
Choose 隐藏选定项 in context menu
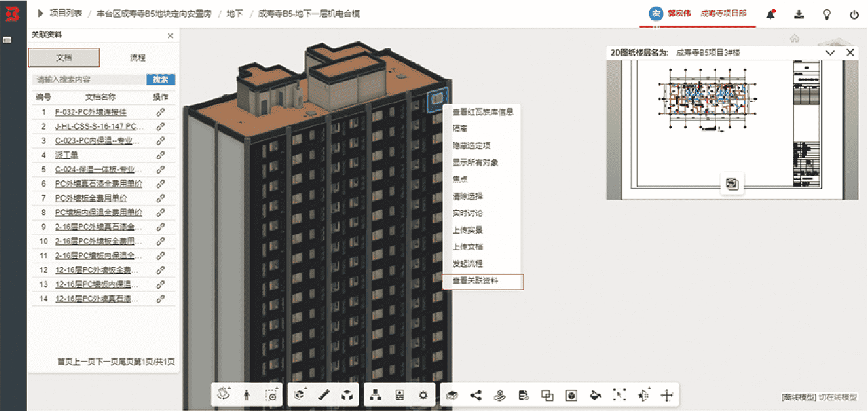[471, 146]
